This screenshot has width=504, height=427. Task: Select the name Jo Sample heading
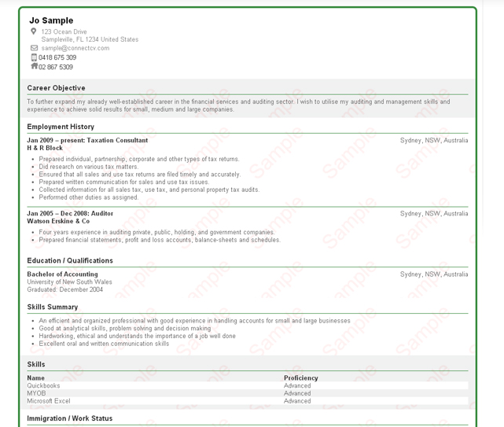[51, 20]
